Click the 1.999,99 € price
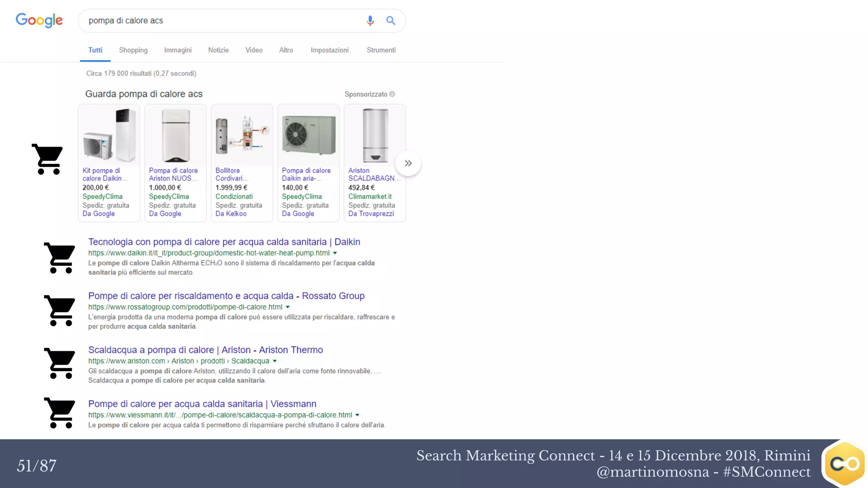 pyautogui.click(x=231, y=187)
